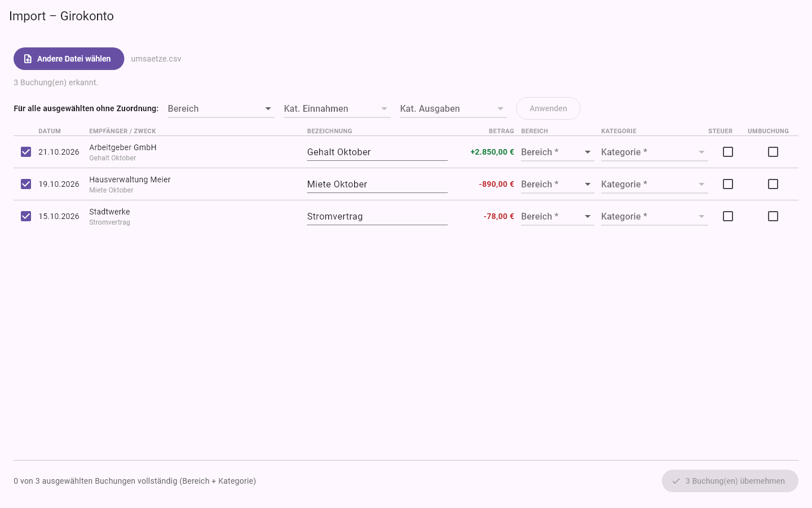Choose a Bereich for Arbeitgeber GmbH row
This screenshot has height=508, width=812.
coord(558,152)
